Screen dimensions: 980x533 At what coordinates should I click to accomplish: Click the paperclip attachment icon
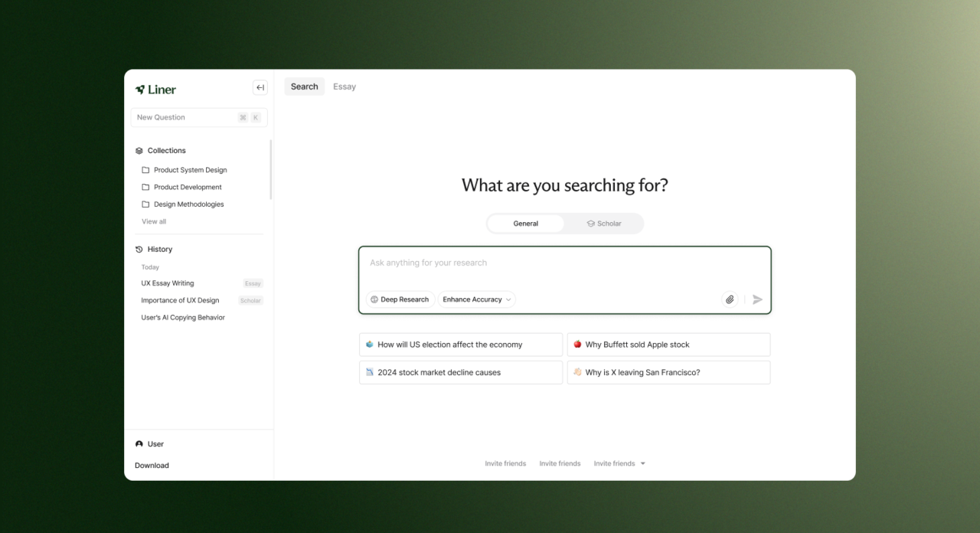tap(730, 299)
